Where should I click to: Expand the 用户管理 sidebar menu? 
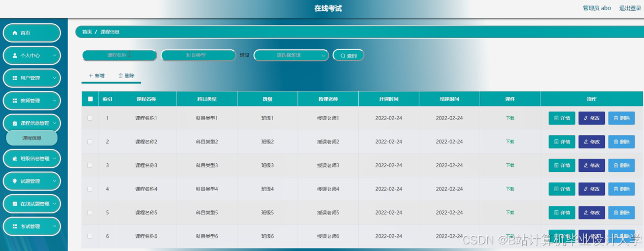pos(31,78)
